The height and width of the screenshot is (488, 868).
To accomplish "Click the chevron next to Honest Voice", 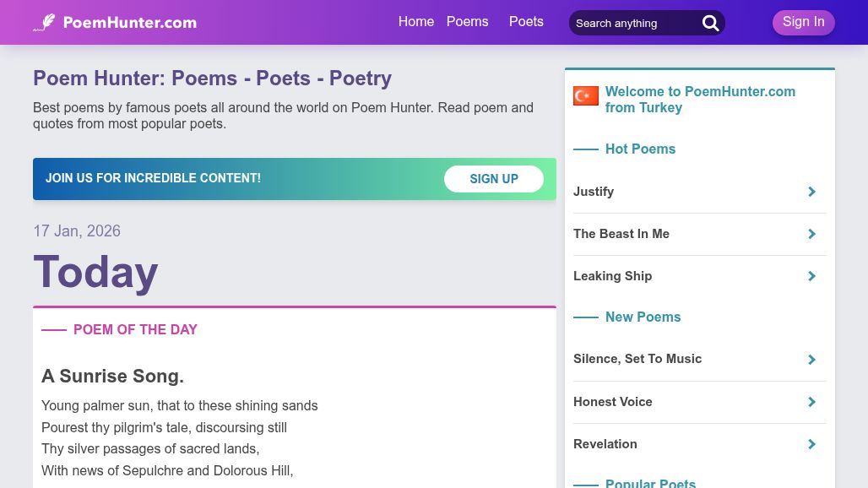I will (811, 402).
